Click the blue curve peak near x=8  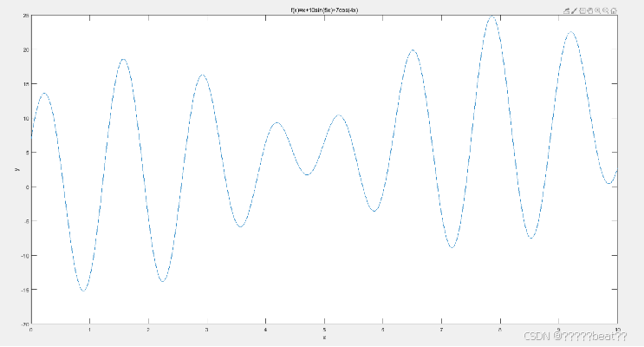(492, 16)
